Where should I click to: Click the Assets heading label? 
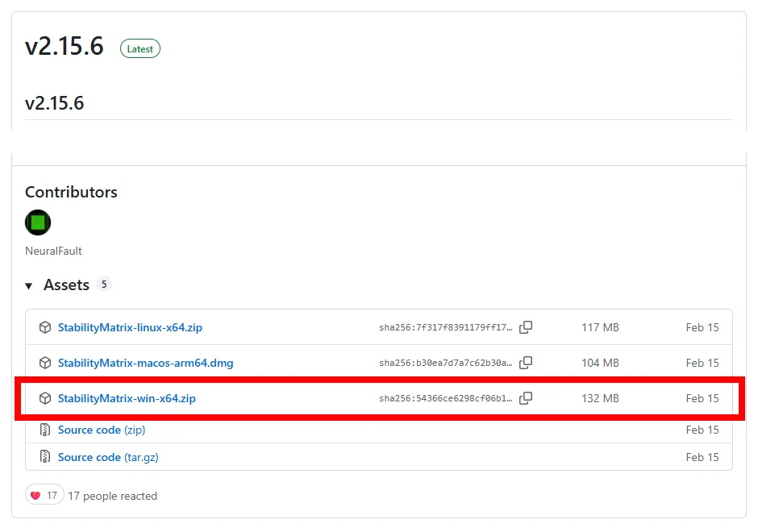[x=66, y=285]
